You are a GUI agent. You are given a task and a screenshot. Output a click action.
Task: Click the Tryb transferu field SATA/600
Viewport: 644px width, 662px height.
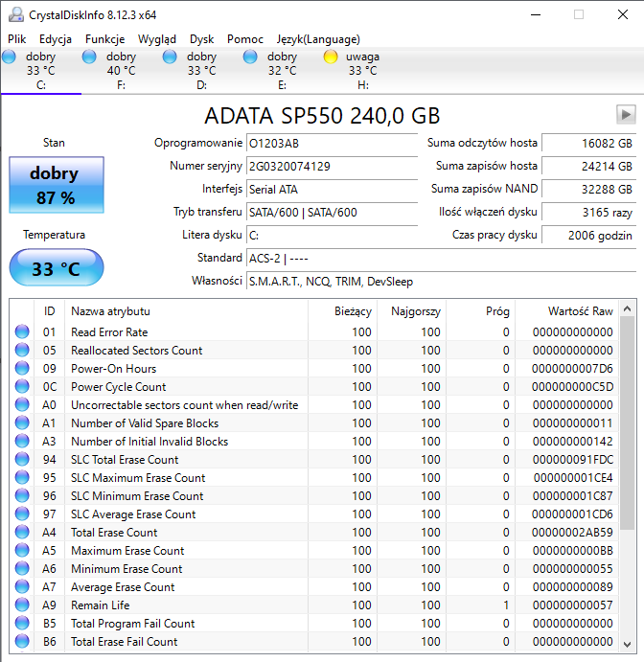332,212
